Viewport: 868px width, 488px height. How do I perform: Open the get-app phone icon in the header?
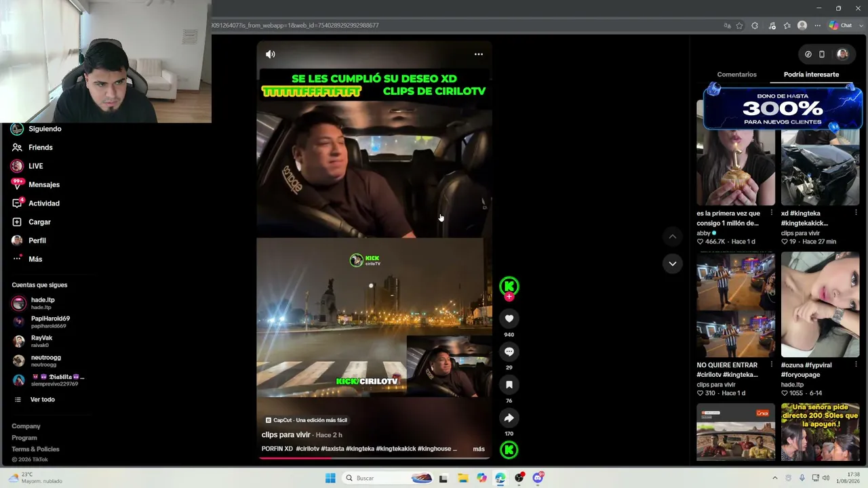[x=822, y=54]
